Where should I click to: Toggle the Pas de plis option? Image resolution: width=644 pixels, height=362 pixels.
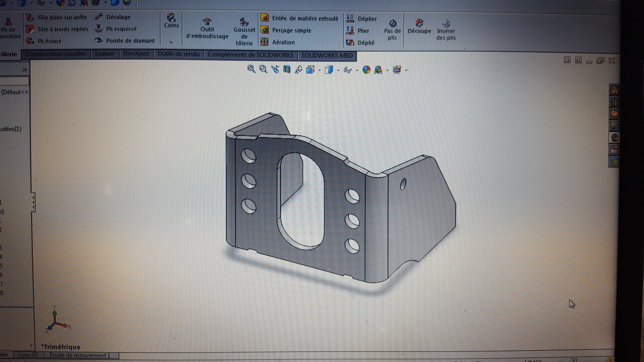(392, 30)
